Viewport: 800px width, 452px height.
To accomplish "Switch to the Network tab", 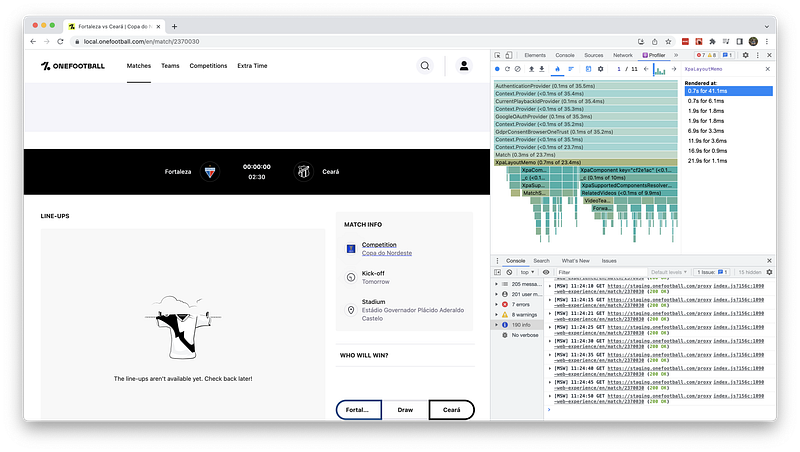I will (x=623, y=55).
